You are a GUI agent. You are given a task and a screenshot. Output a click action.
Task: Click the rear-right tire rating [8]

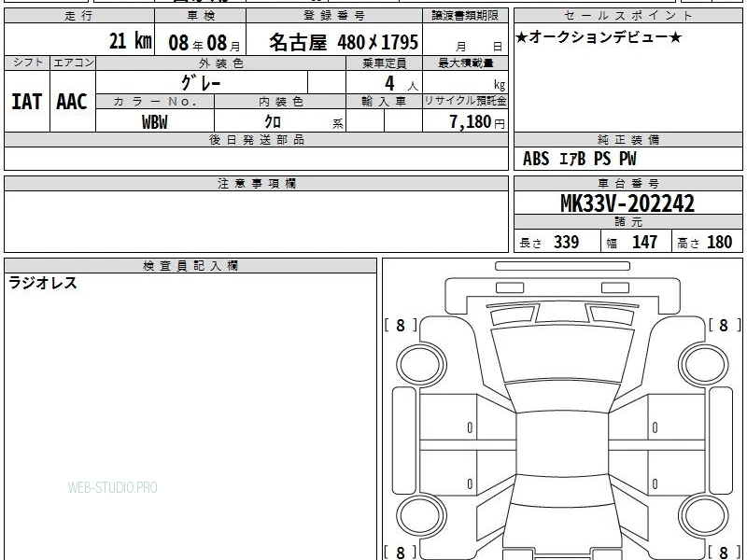725,553
